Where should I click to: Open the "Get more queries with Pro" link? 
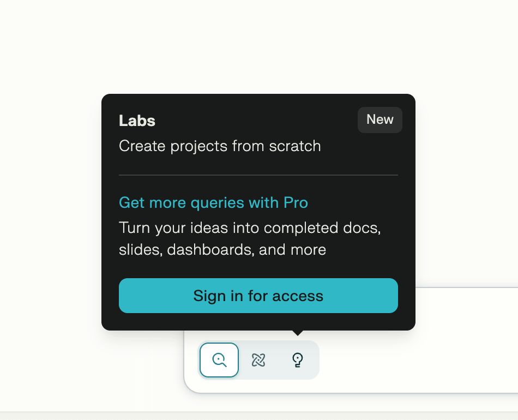click(x=213, y=203)
